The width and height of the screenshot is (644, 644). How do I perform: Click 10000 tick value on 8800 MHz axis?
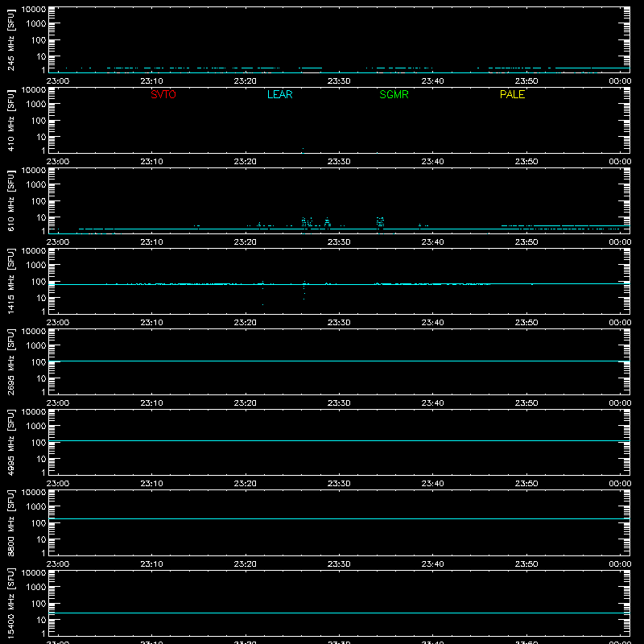click(34, 493)
